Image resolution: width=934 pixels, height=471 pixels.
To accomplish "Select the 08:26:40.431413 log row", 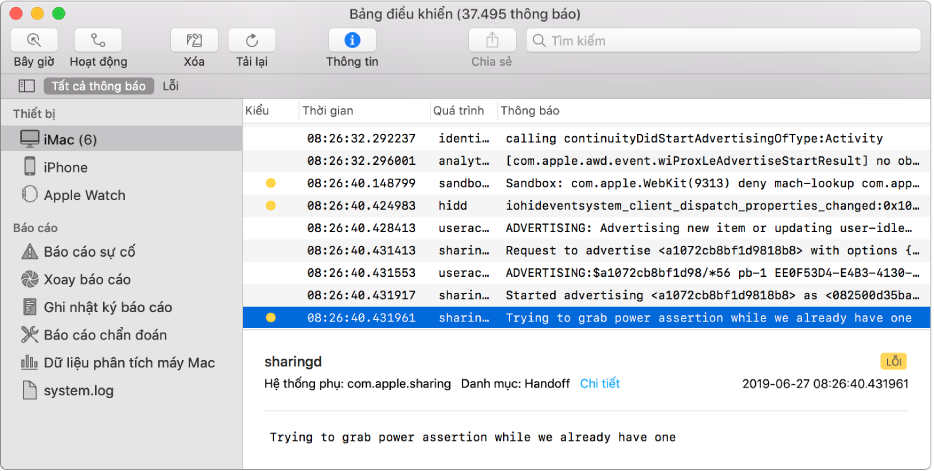I will (x=586, y=250).
